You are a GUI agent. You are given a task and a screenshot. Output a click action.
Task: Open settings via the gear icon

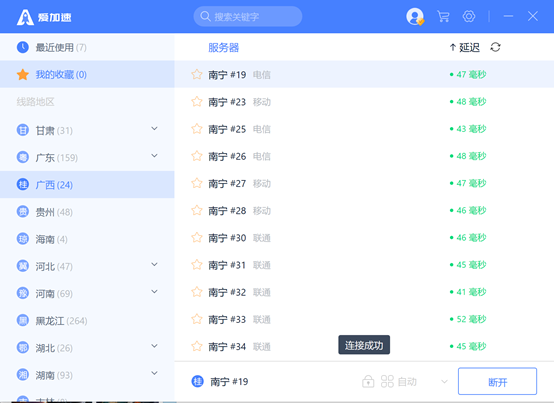[469, 16]
